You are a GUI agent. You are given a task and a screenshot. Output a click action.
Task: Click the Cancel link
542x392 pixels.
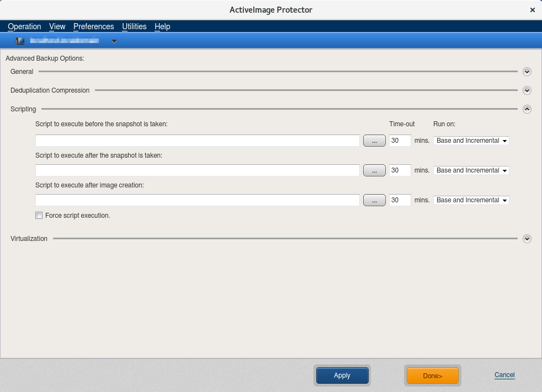[x=504, y=375]
